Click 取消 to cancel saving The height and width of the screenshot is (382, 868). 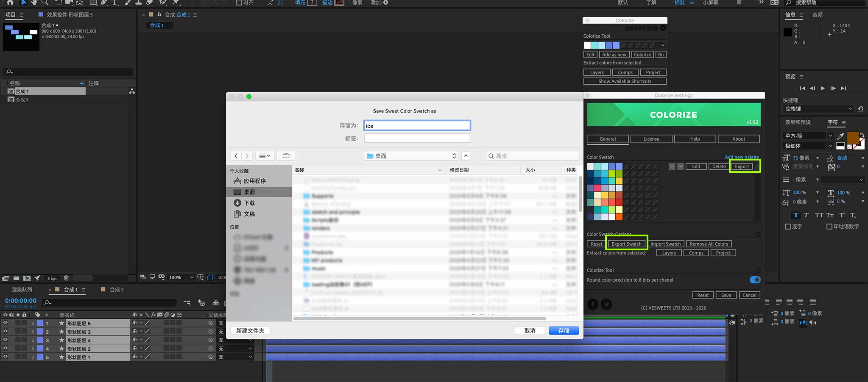tap(530, 331)
